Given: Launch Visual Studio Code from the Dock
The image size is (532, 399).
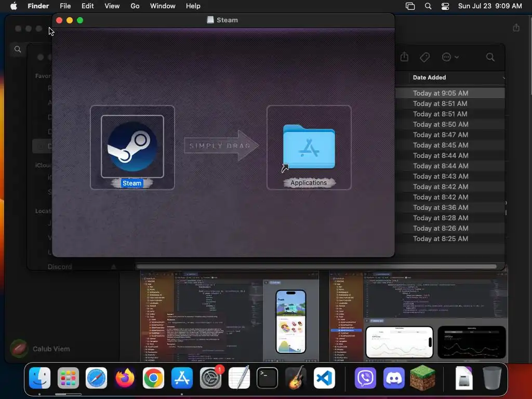Looking at the screenshot, I should tap(324, 378).
